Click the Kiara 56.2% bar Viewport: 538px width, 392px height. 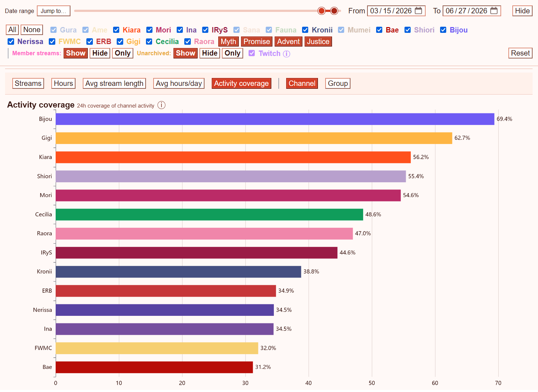click(x=233, y=157)
